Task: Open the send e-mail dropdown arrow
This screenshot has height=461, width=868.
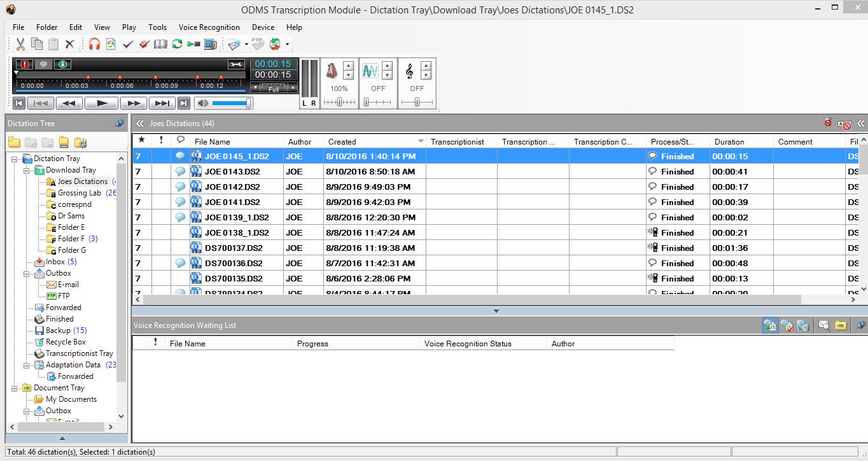Action: pos(246,45)
